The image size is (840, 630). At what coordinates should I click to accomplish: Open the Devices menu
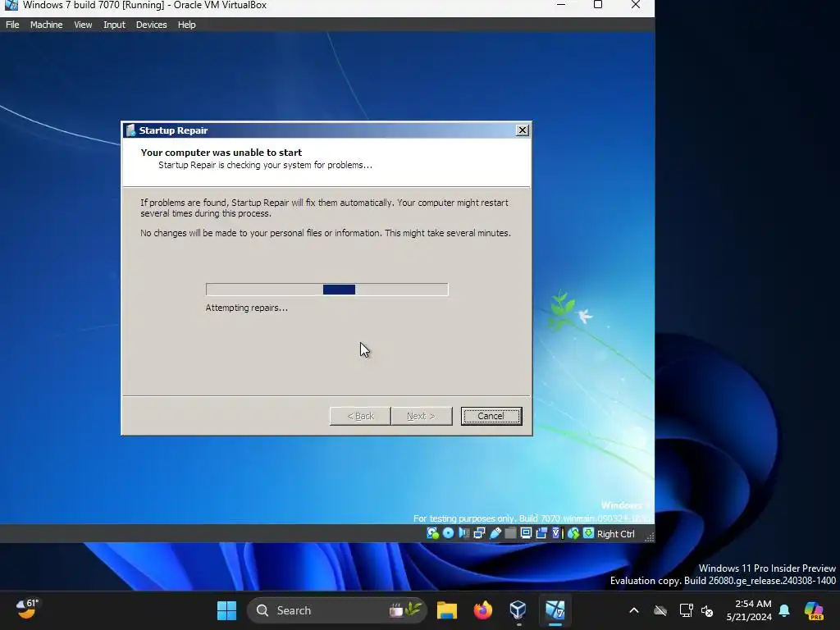[151, 25]
